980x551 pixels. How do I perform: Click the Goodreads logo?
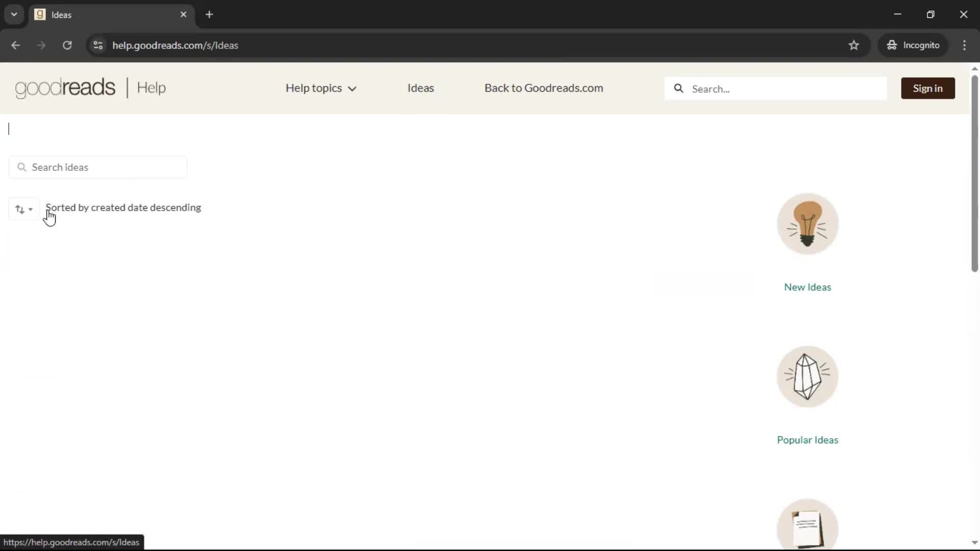point(65,88)
